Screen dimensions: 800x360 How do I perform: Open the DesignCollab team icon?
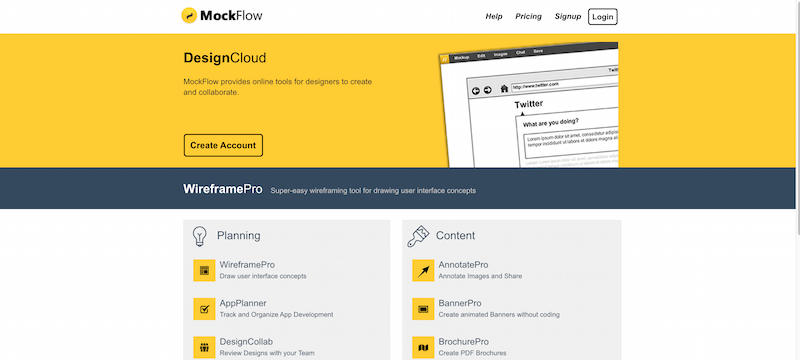tap(204, 347)
